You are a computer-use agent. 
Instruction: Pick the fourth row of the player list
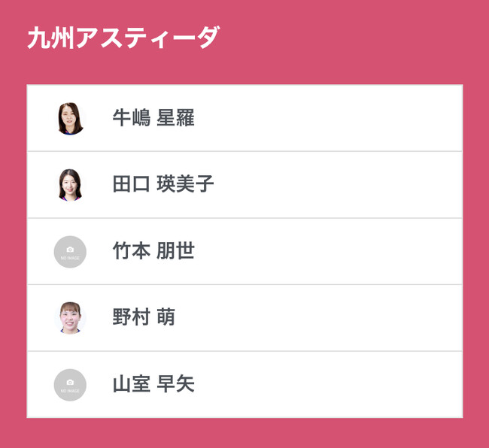tap(301, 318)
